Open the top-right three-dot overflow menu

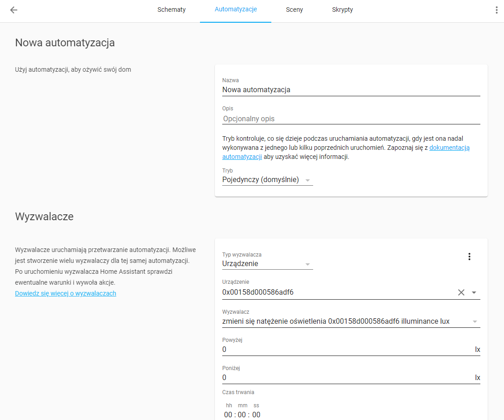tap(496, 10)
